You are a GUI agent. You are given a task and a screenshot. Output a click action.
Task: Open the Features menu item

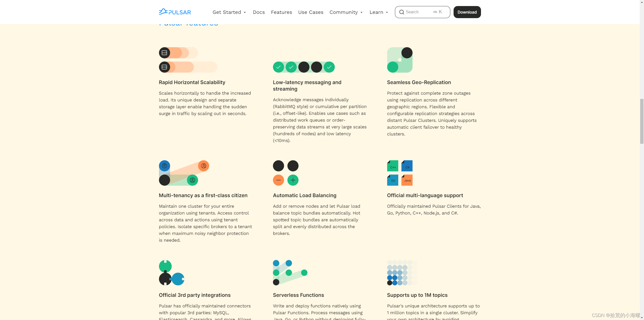pos(281,12)
